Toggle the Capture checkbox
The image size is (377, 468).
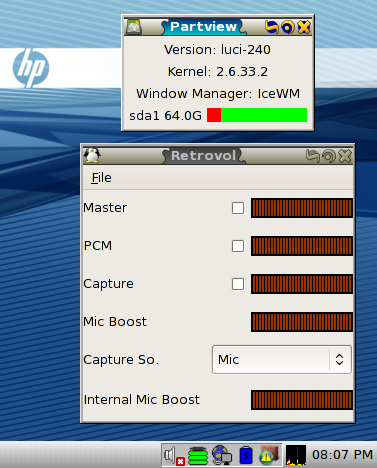point(238,284)
